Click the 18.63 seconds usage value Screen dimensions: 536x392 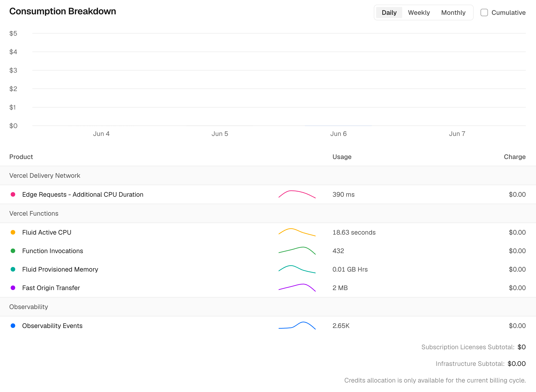354,232
